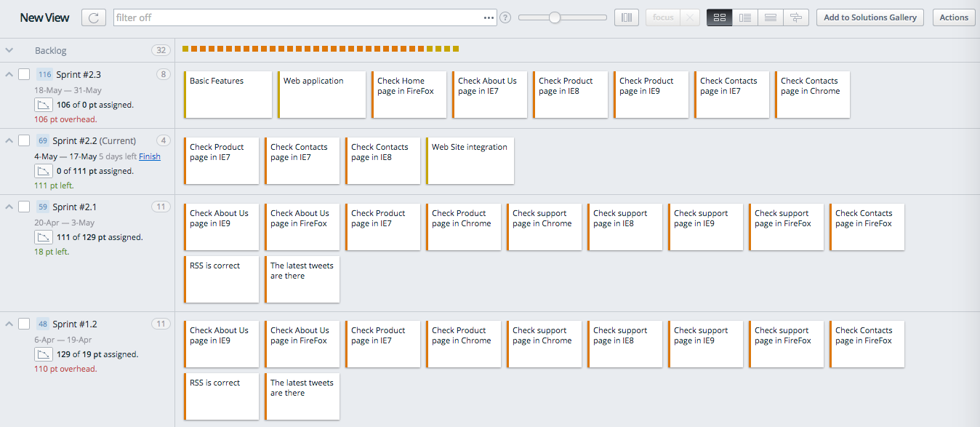The image size is (980, 427).
Task: Click the New View title
Action: 45,17
